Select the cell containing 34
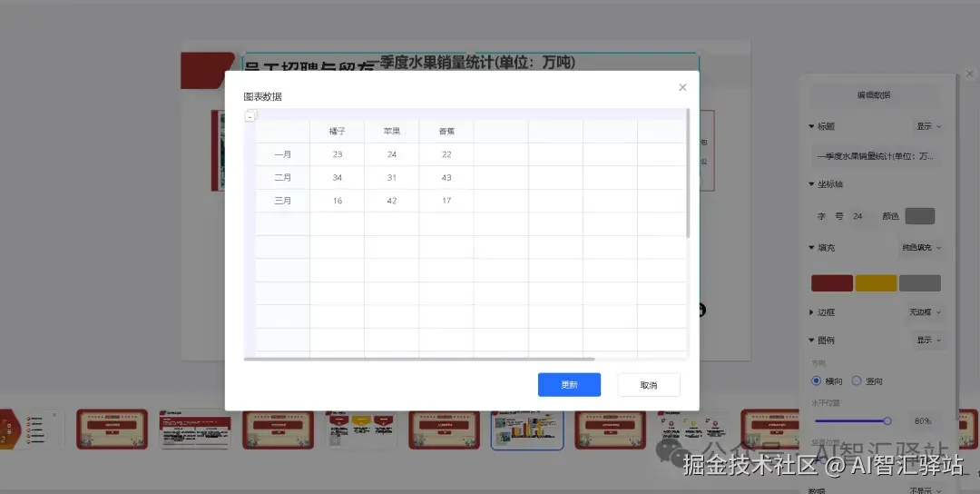This screenshot has height=494, width=980. [338, 178]
